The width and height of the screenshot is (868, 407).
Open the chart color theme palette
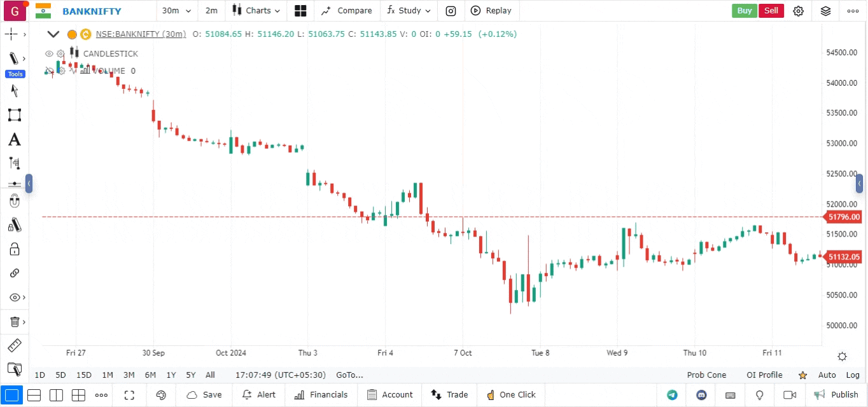pyautogui.click(x=160, y=395)
